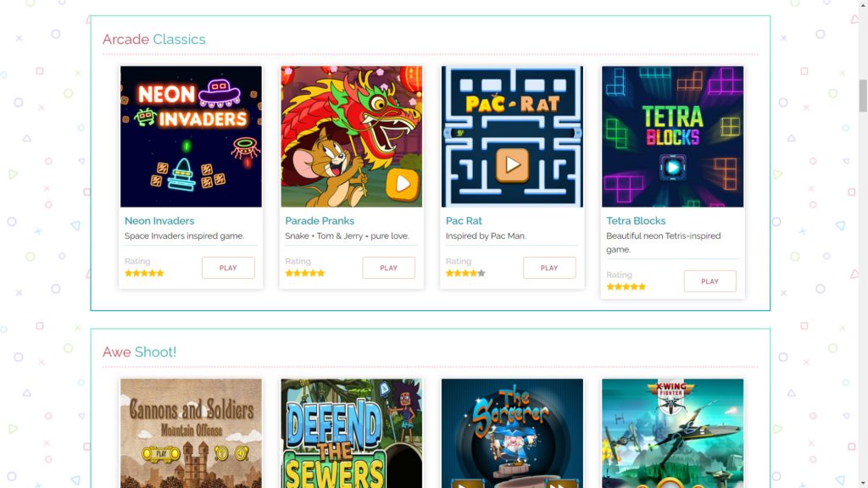Open the Parade Pranks title link
868x488 pixels.
point(320,221)
